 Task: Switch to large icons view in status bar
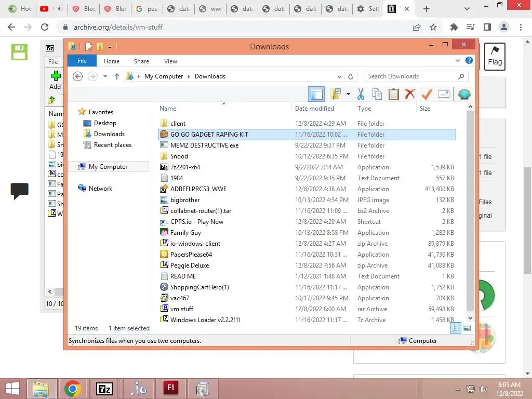point(467,328)
